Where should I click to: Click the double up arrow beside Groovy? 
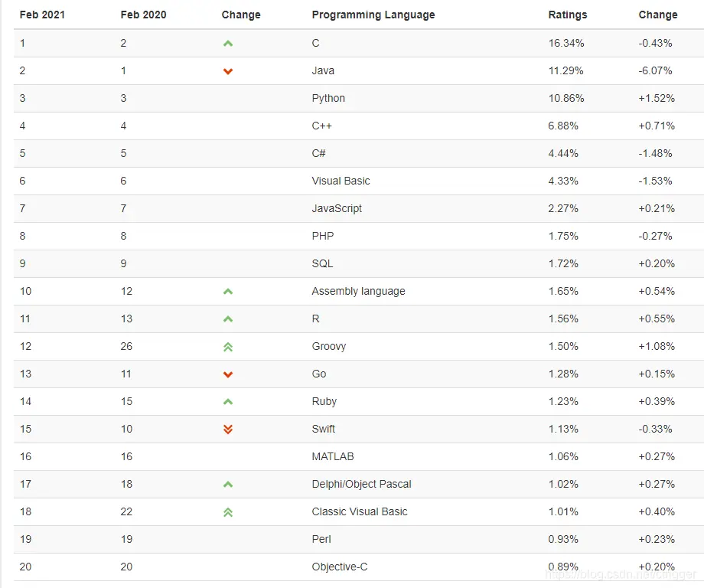(228, 347)
